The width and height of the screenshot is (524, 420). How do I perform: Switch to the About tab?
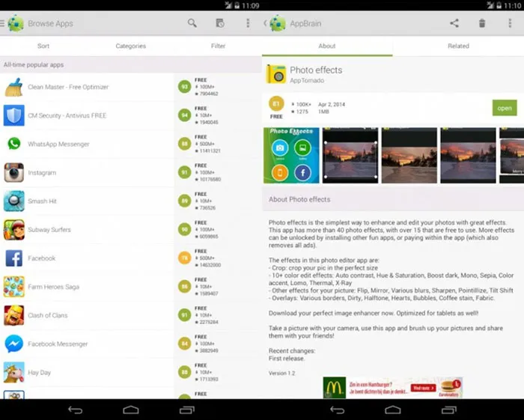(x=327, y=46)
